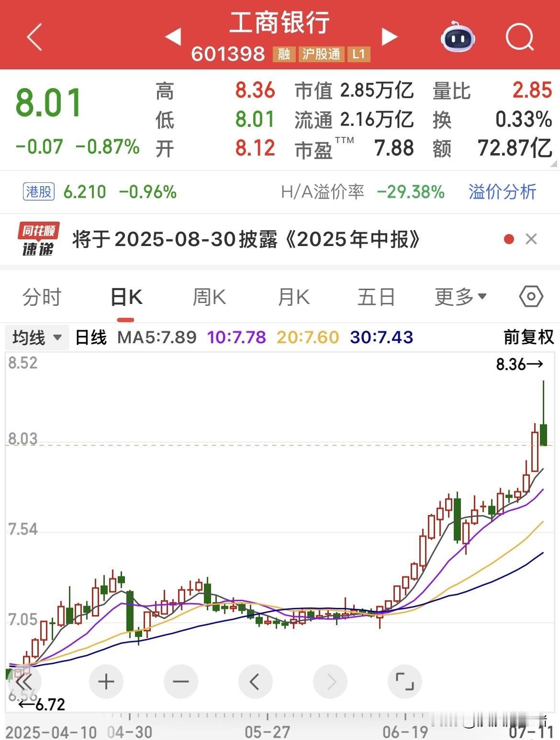Viewport: 560px width, 740px height.
Task: Tap current price 8.01
Action: coord(49,103)
